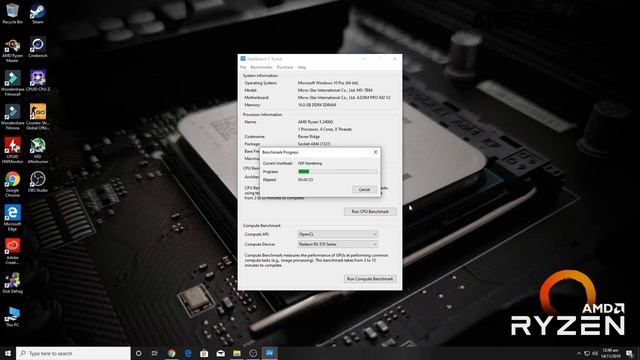The image size is (640, 360).
Task: Launch the MSI Afterburner desktop shortcut
Action: coord(38,151)
